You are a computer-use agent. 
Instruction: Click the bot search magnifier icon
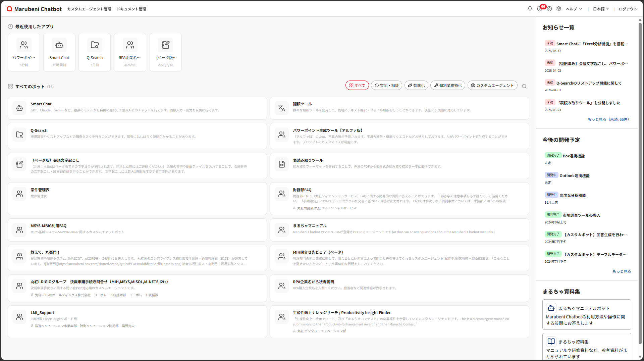coord(524,86)
